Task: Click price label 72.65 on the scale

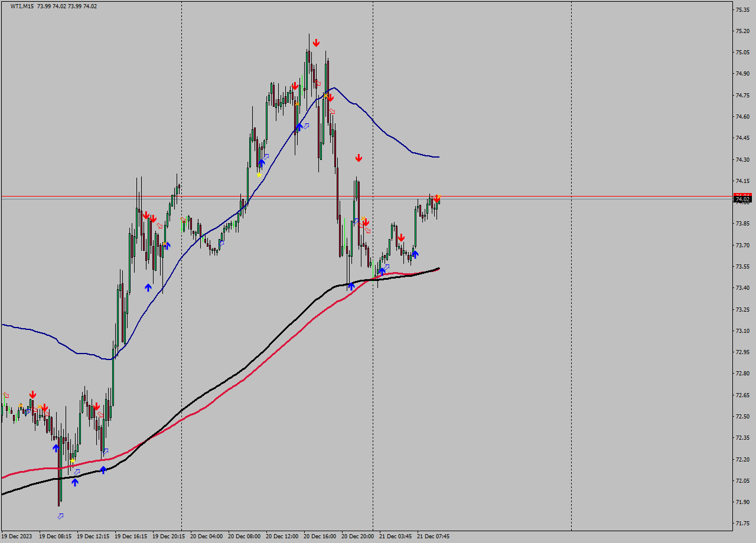Action: click(742, 395)
